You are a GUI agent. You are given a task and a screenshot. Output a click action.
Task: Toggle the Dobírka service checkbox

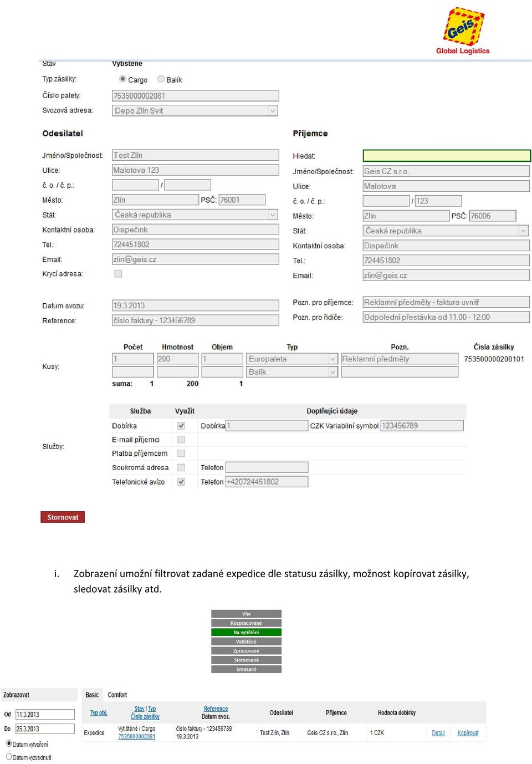[x=181, y=426]
